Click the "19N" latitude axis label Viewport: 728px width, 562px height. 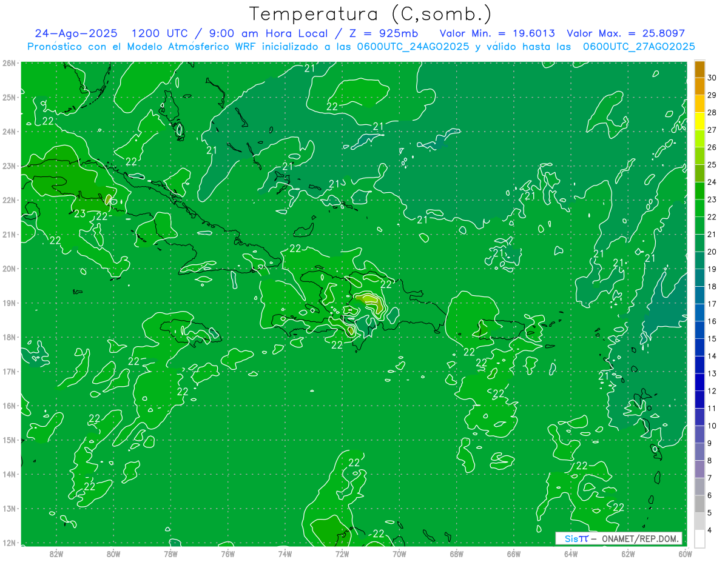(x=9, y=303)
